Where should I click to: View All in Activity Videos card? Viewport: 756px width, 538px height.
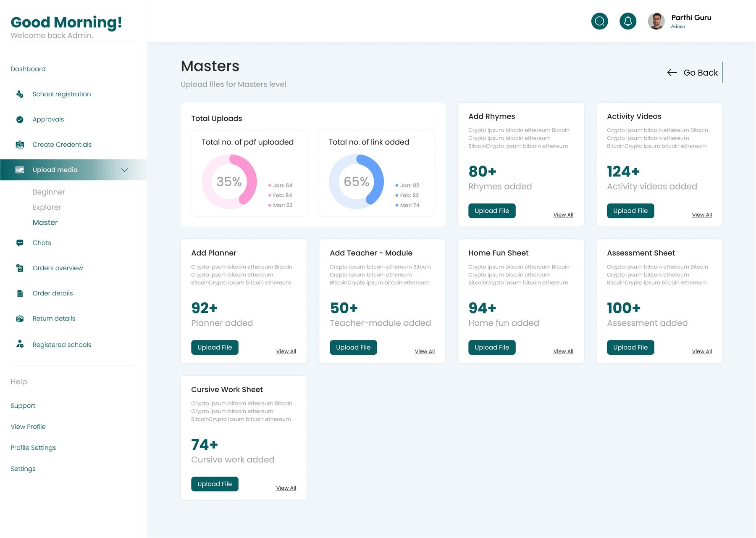[x=702, y=215]
